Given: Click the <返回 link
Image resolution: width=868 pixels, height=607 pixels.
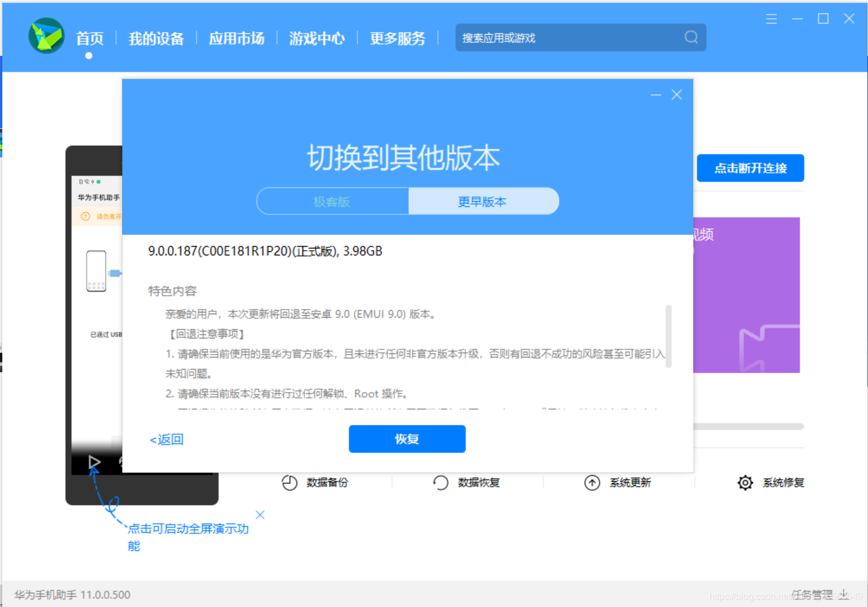Looking at the screenshot, I should [167, 439].
